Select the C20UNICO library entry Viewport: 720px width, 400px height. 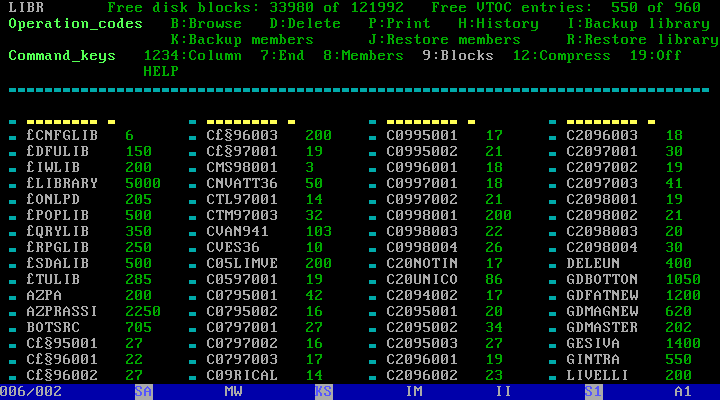click(422, 279)
